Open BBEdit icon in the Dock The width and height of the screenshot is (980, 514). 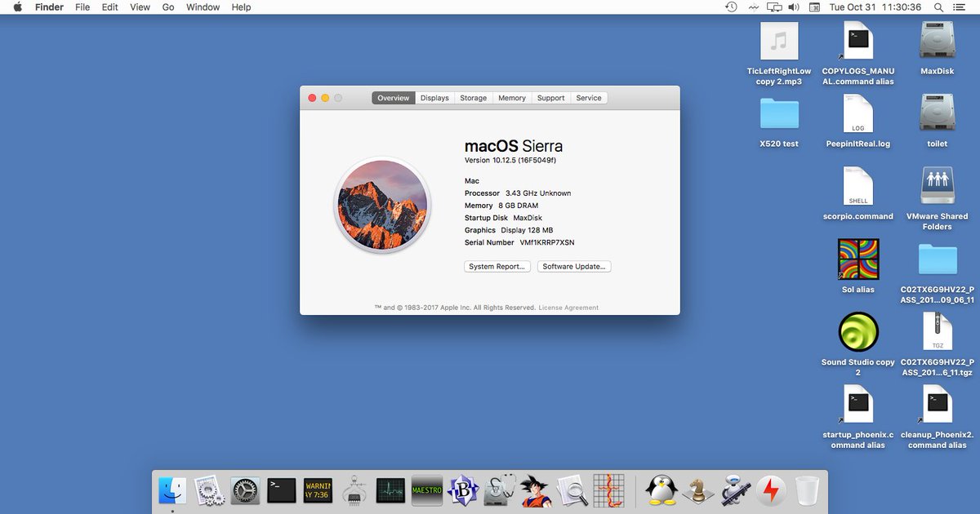(x=464, y=490)
